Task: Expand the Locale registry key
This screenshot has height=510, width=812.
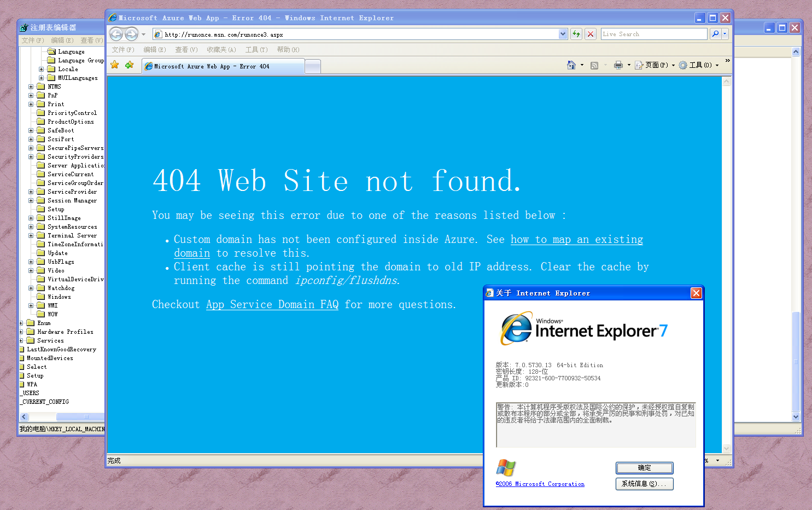Action: click(x=42, y=69)
